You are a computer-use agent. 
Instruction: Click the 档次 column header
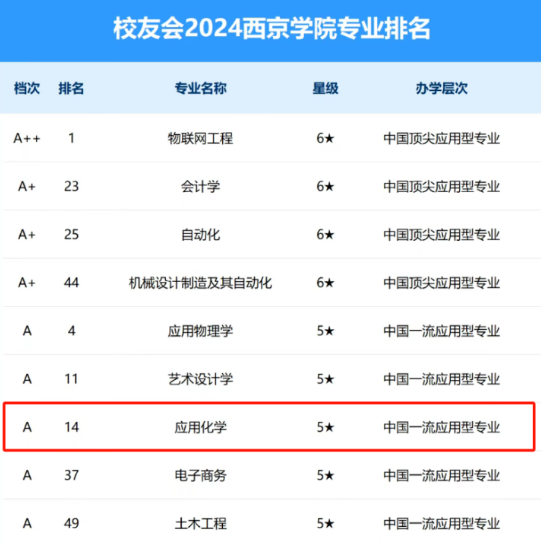pos(27,88)
